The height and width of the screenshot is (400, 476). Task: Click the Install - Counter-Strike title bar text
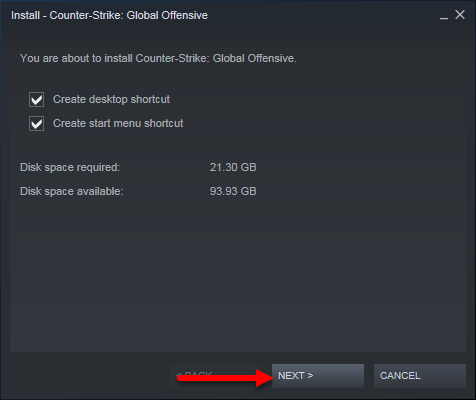click(x=109, y=15)
